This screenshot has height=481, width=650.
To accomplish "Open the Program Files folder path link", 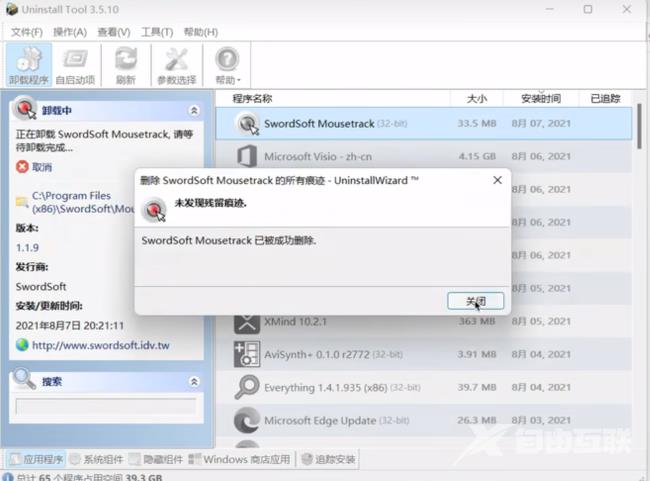I will [82, 202].
